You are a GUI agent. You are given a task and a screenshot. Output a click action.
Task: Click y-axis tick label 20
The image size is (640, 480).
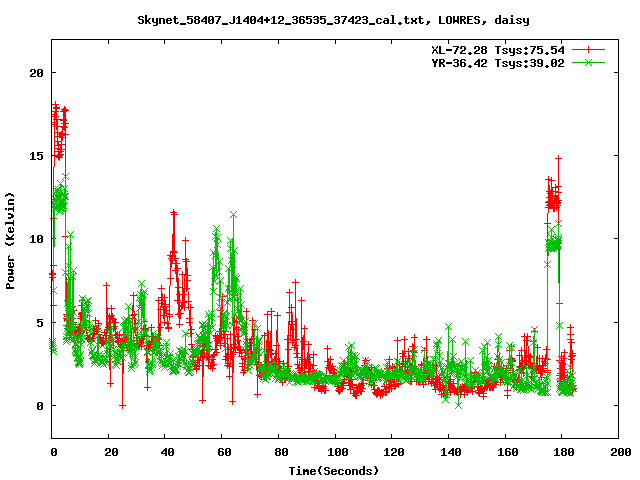(36, 73)
